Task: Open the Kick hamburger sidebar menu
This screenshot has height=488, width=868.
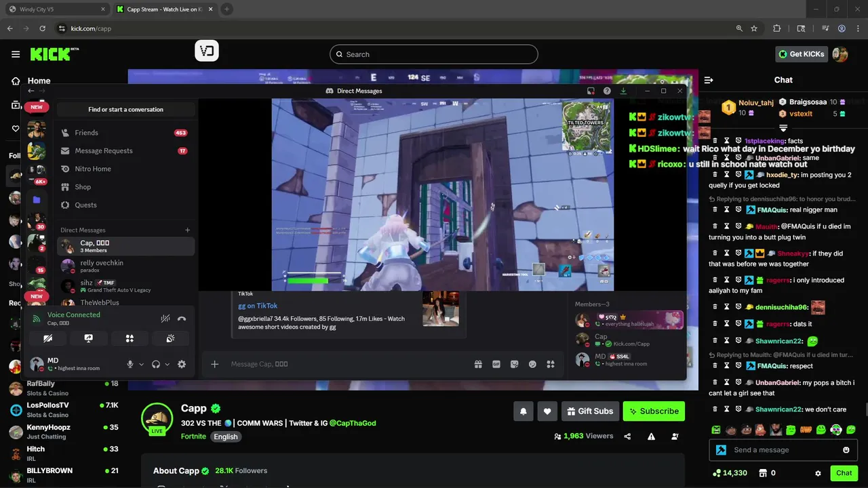Action: pos(16,54)
